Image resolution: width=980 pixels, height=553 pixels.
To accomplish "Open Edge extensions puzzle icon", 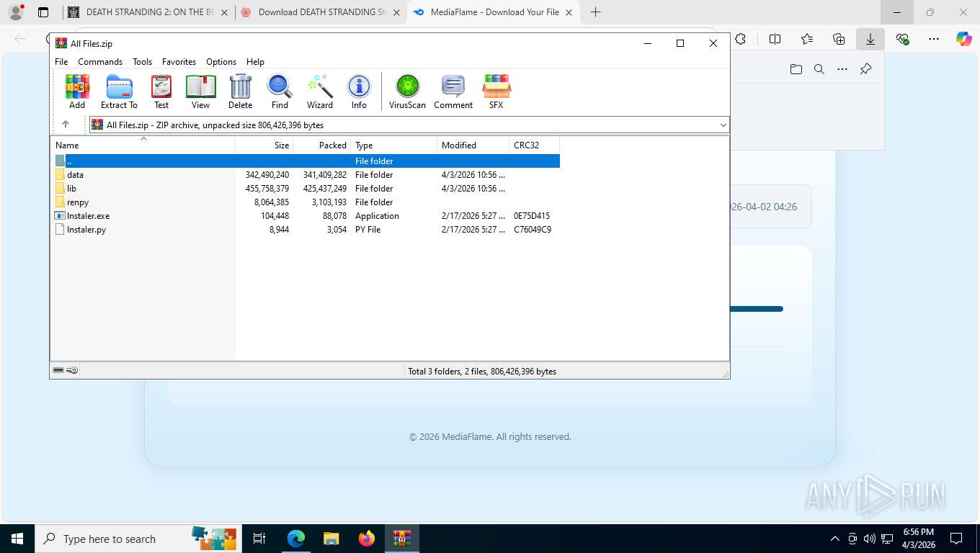I will tap(740, 40).
